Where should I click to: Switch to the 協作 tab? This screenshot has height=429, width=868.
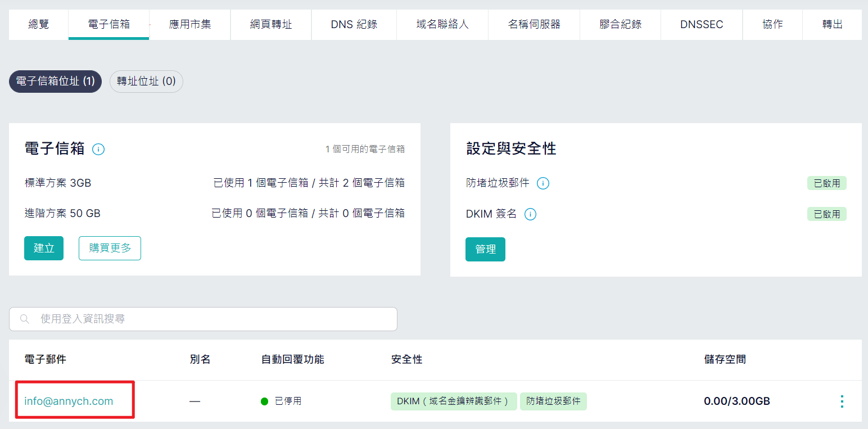pyautogui.click(x=772, y=24)
